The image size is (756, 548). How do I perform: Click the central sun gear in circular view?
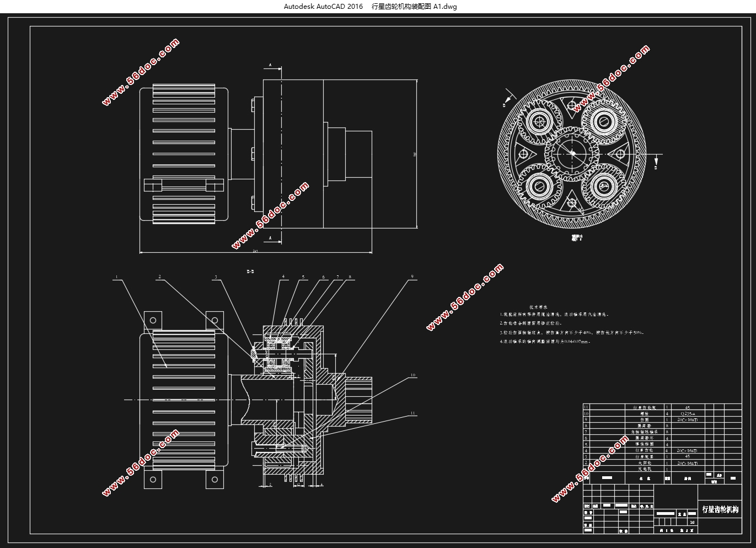[572, 153]
